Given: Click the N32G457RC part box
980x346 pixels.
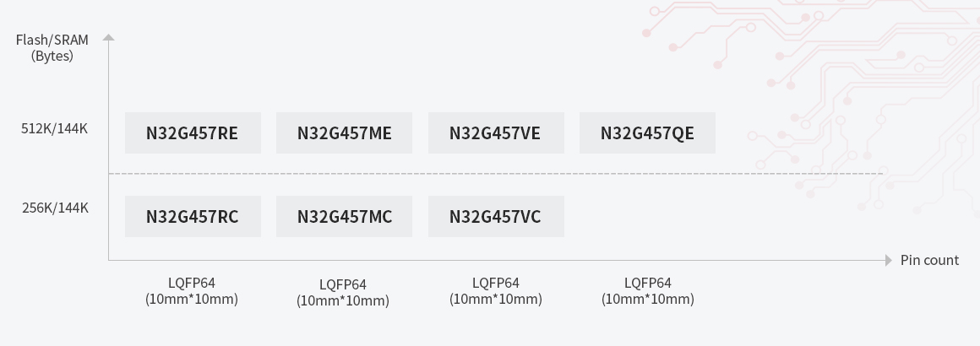Looking at the screenshot, I should [193, 217].
